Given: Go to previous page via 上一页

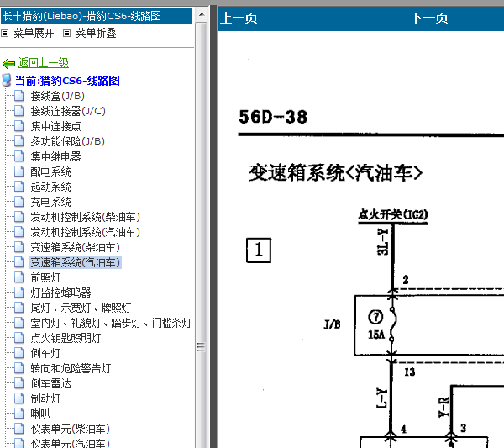Looking at the screenshot, I should point(239,18).
